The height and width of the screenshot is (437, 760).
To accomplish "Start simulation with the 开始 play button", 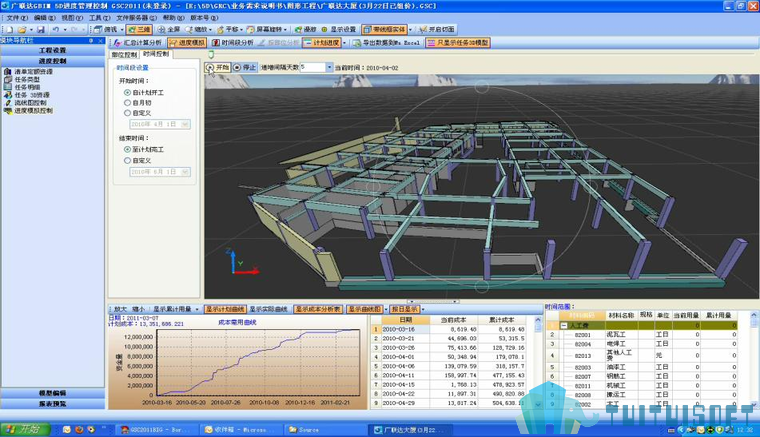I will point(218,67).
